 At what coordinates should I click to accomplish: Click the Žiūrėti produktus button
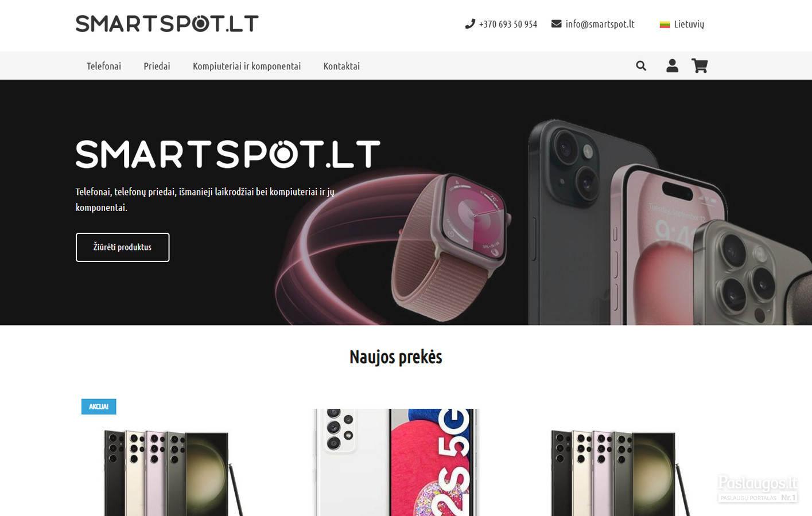(122, 247)
